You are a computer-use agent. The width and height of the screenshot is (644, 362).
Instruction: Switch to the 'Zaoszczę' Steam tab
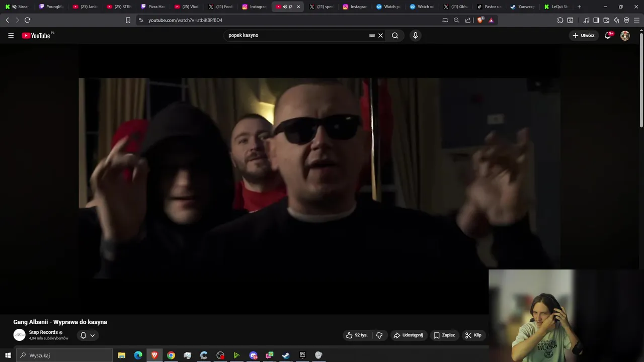tap(523, 7)
